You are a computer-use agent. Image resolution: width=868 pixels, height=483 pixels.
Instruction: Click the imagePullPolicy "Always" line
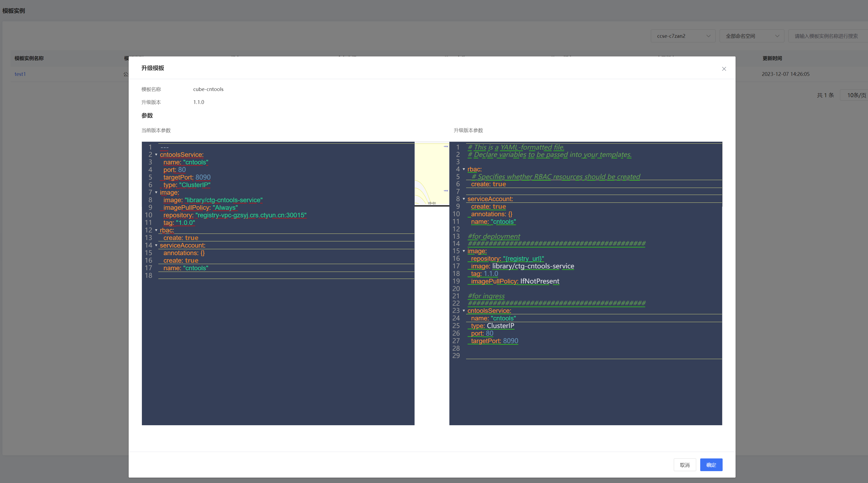point(200,208)
